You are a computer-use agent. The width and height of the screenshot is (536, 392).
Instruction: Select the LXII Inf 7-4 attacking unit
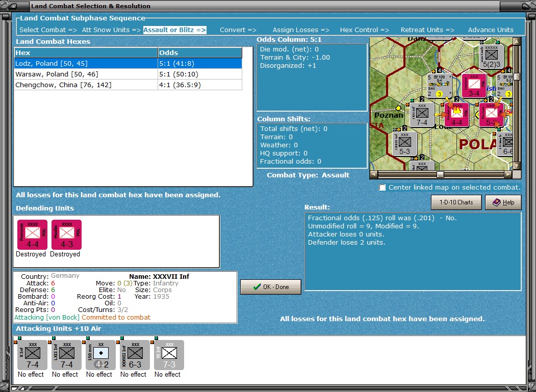(66, 355)
